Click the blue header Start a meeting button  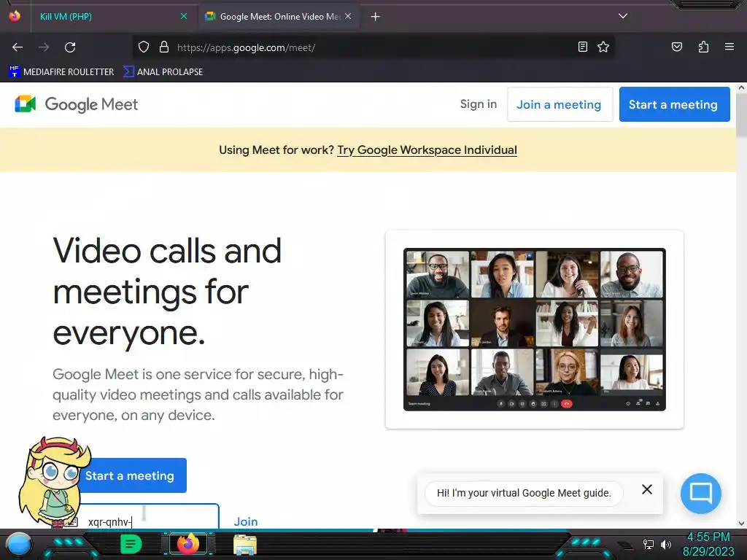(674, 104)
